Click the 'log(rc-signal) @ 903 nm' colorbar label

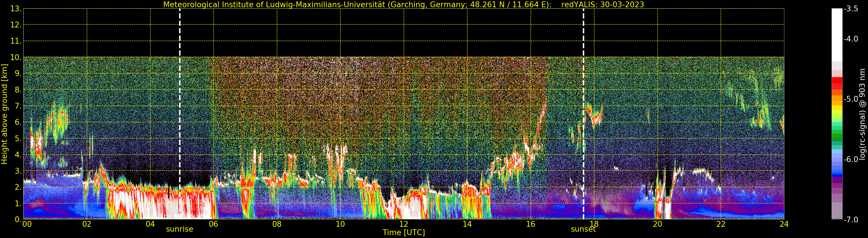[x=863, y=114]
